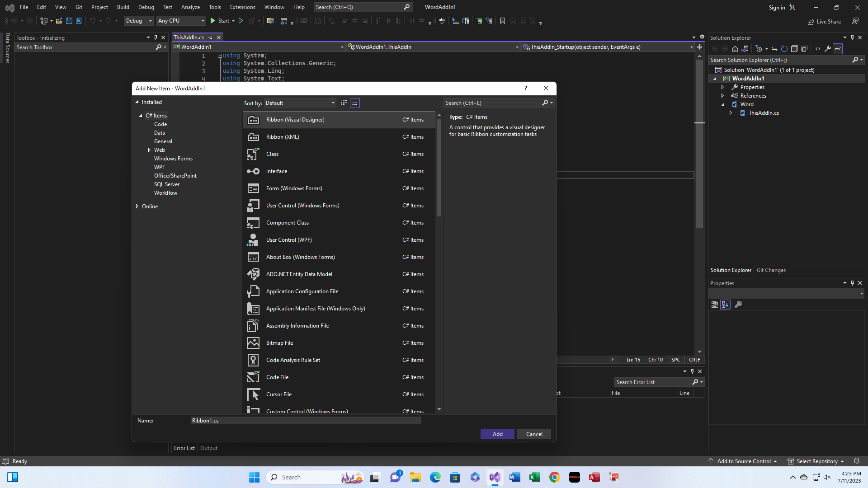The height and width of the screenshot is (488, 868).
Task: Click Collapse All icon in Solution Explorer
Action: [794, 49]
